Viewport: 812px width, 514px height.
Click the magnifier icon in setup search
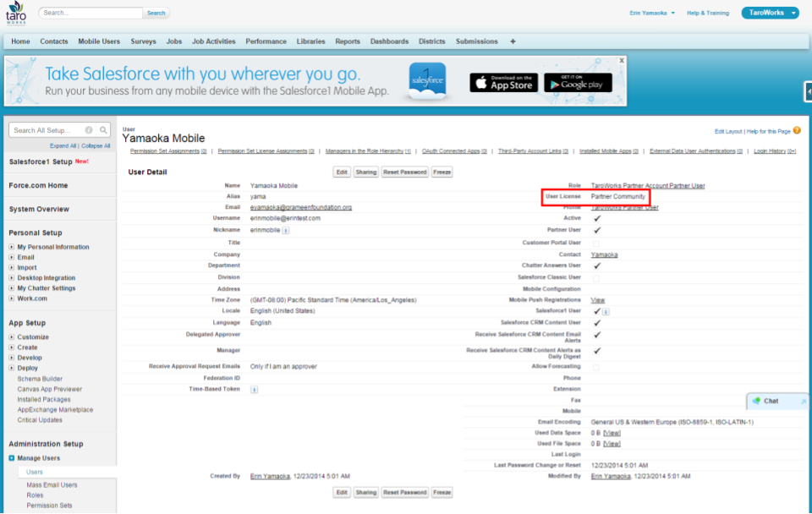click(103, 130)
